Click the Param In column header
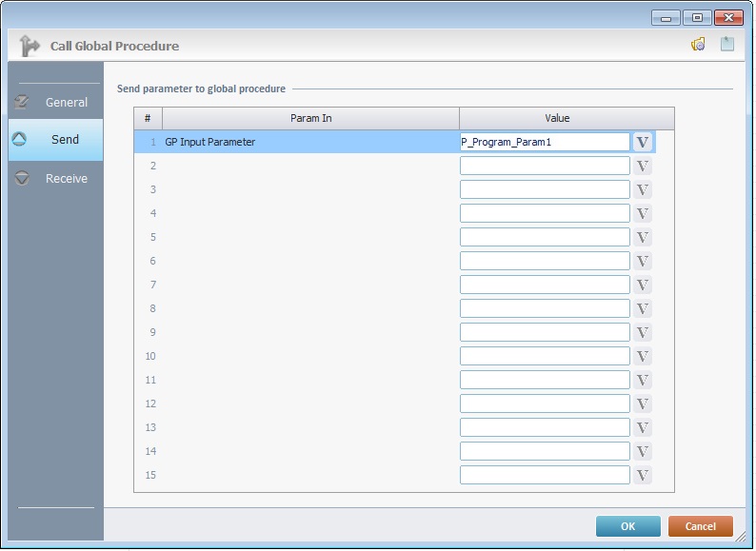Viewport: 756px width, 551px height. (310, 118)
